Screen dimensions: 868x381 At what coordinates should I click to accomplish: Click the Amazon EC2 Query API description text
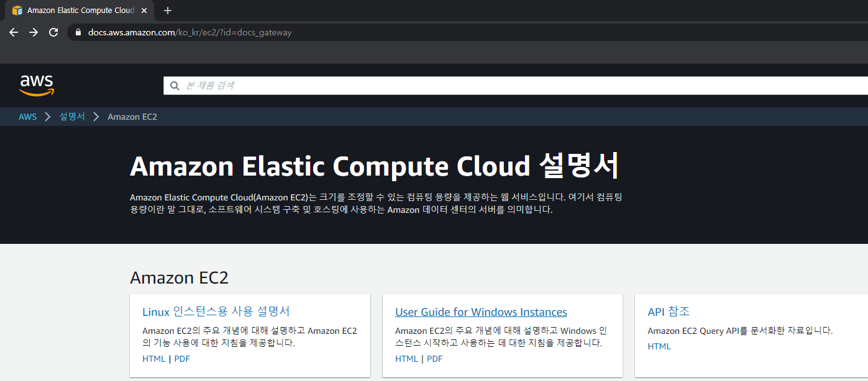click(740, 331)
